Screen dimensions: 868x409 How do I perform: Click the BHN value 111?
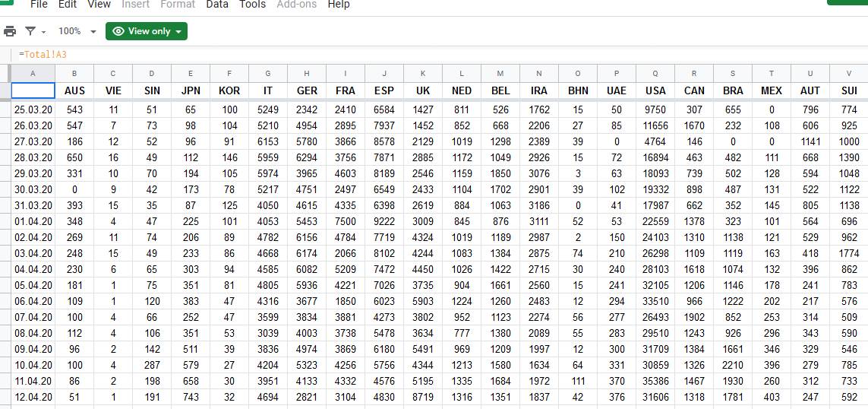[578, 382]
